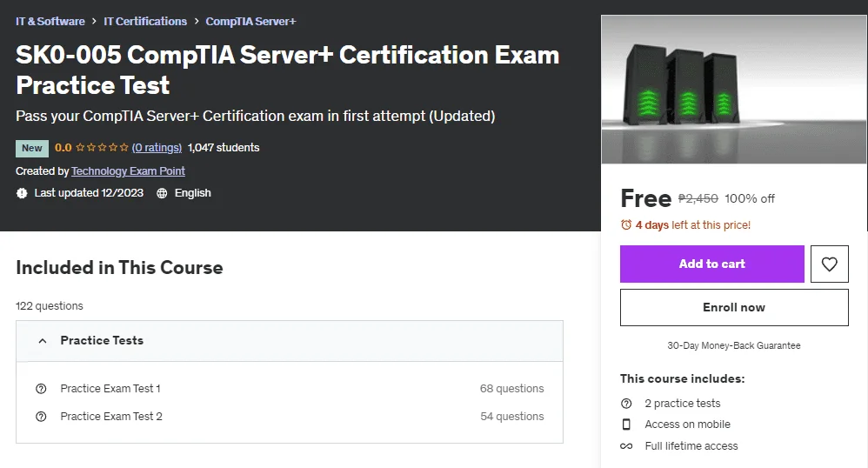The width and height of the screenshot is (868, 468).
Task: Click the course title heading
Action: 287,70
